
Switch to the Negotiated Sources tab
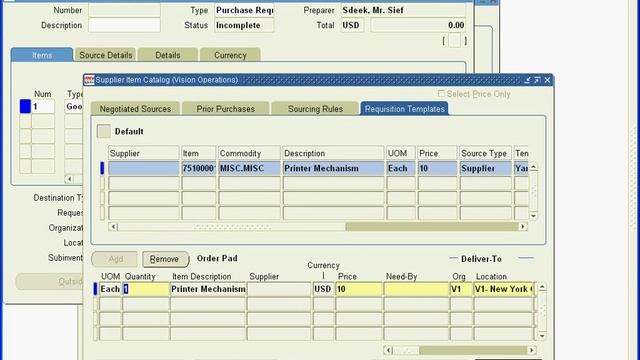[135, 109]
